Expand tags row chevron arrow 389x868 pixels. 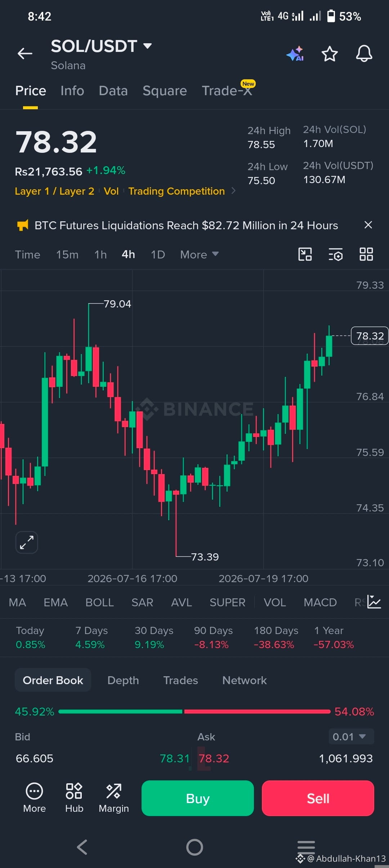[233, 191]
